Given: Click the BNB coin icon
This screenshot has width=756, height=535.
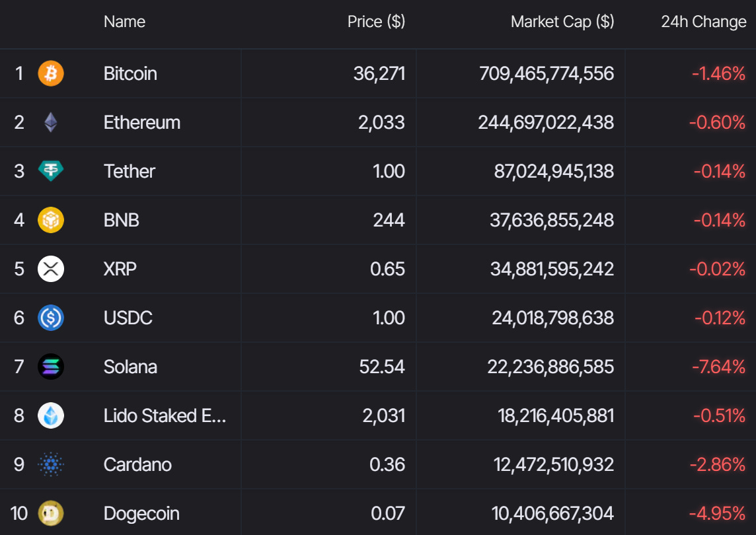Looking at the screenshot, I should [x=51, y=220].
